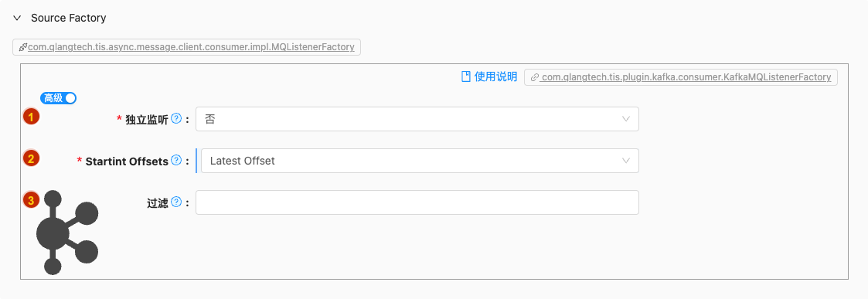Collapse the Source Factory section
868x299 pixels.
[17, 19]
